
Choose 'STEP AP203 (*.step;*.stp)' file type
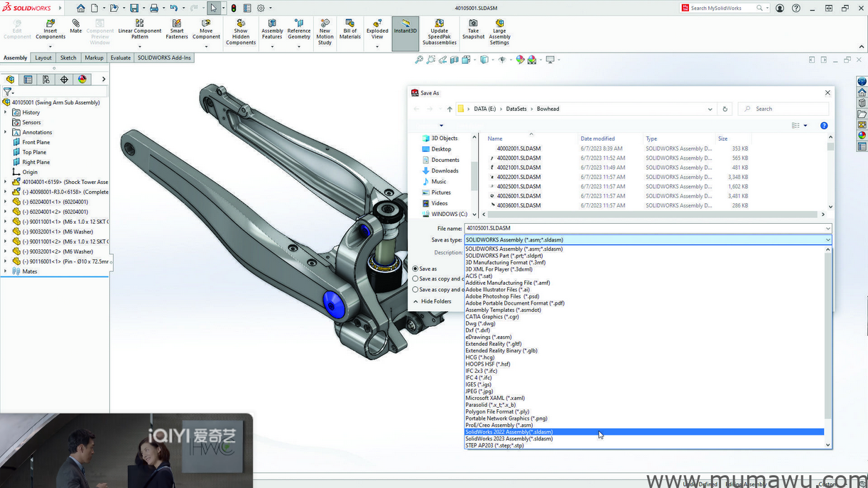644,445
